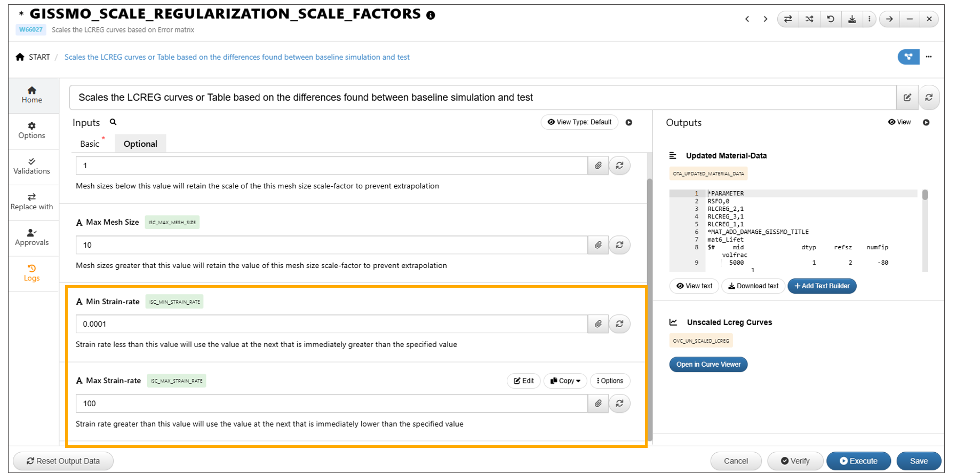Viewport: 980px width, 473px height.
Task: Click the search icon next to Inputs
Action: click(113, 122)
